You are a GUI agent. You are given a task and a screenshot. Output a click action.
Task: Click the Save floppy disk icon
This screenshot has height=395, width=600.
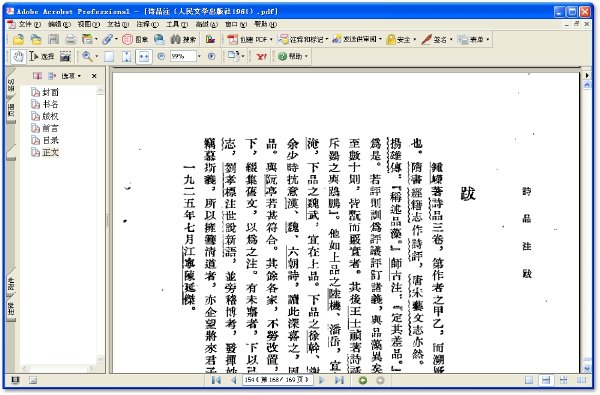point(53,39)
